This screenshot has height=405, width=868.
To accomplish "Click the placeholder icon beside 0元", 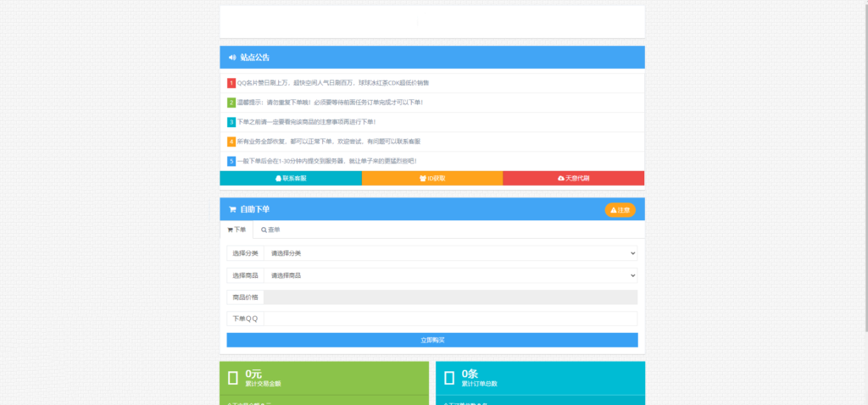I will (233, 378).
